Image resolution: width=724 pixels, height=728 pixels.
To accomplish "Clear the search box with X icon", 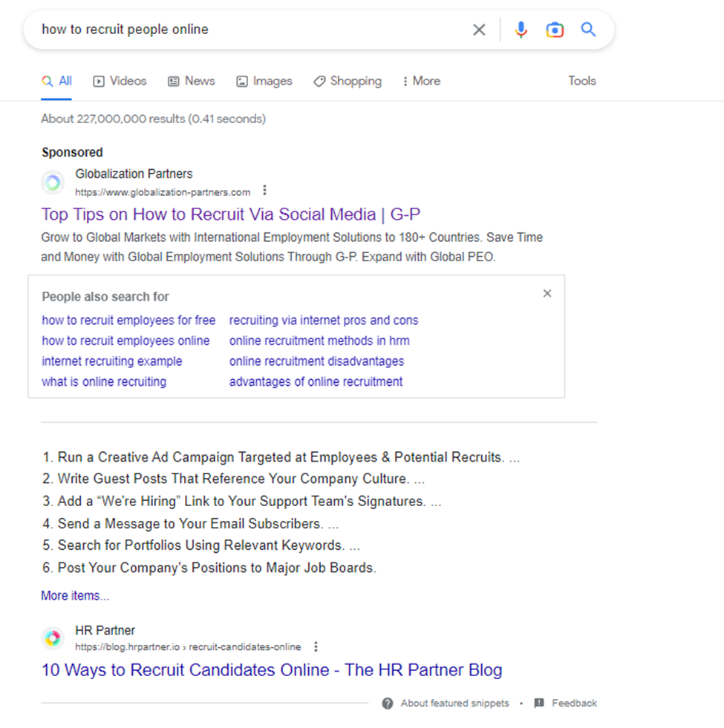I will [479, 30].
